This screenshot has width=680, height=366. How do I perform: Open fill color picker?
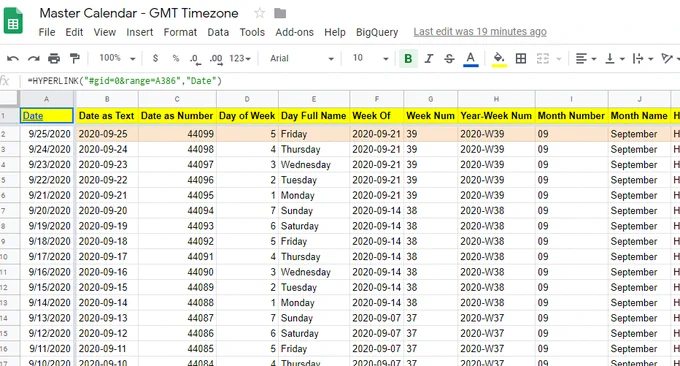tap(499, 59)
